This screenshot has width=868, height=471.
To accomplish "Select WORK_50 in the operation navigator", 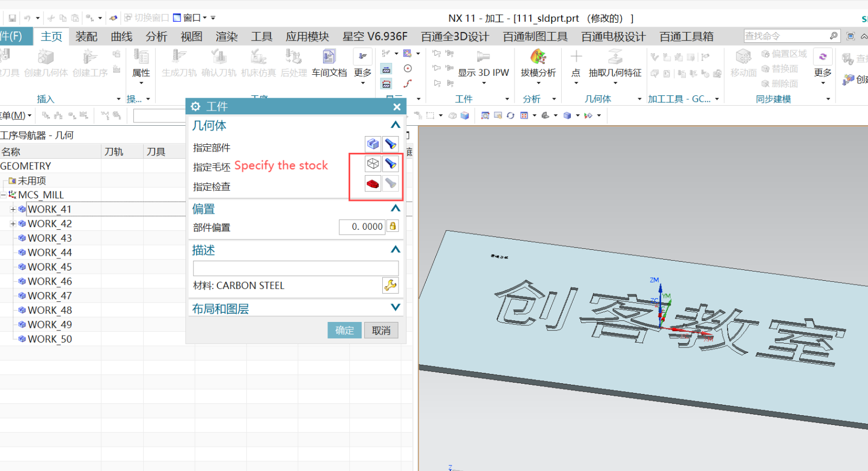I will tap(50, 339).
